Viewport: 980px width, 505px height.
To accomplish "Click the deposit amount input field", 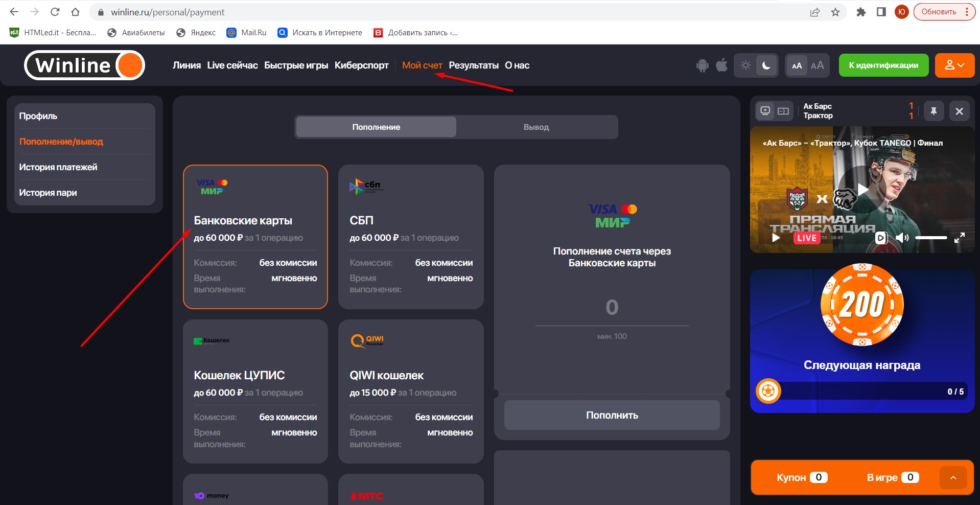I will click(612, 308).
